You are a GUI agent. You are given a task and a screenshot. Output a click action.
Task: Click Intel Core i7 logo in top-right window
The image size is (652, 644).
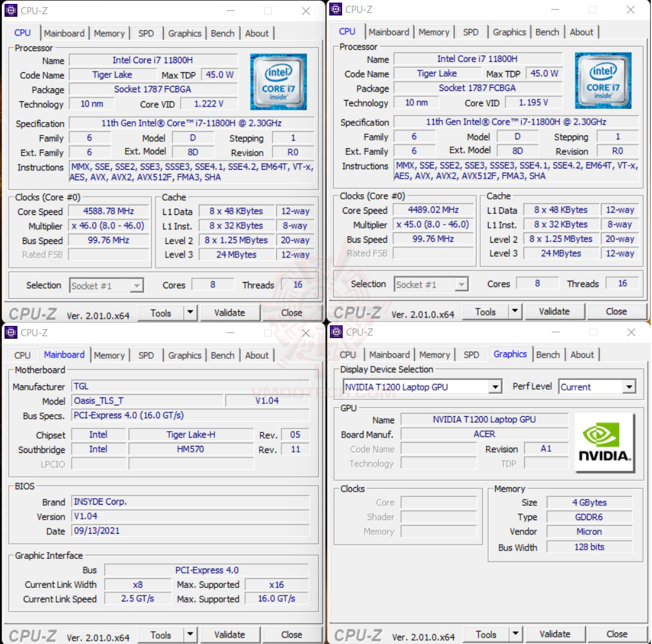603,81
